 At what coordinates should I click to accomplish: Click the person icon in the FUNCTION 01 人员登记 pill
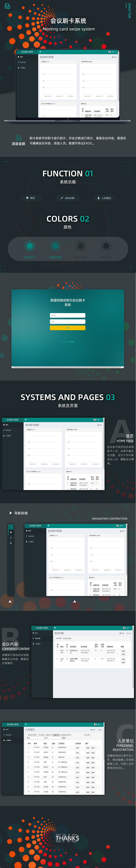click(x=98, y=198)
